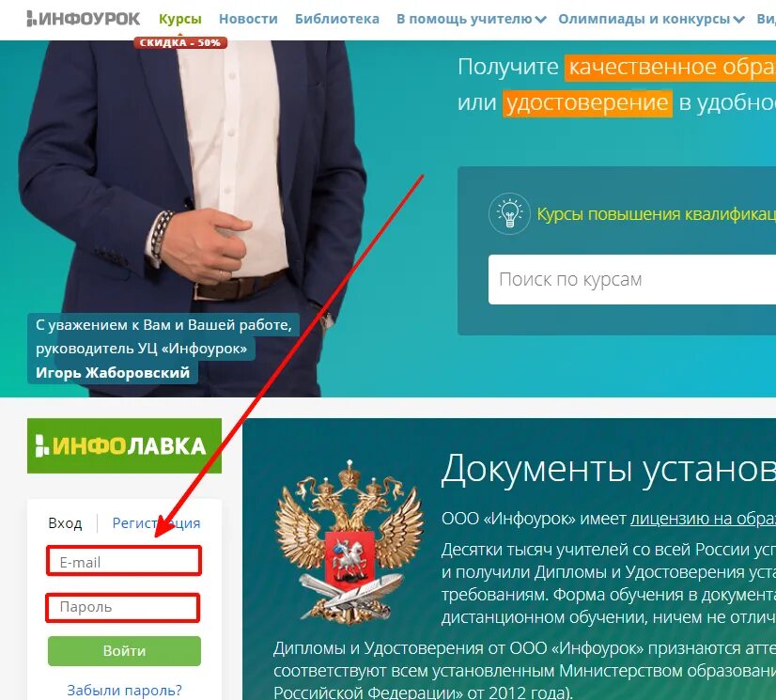Open the Инфолавка green banner
This screenshot has height=700, width=776.
click(124, 445)
